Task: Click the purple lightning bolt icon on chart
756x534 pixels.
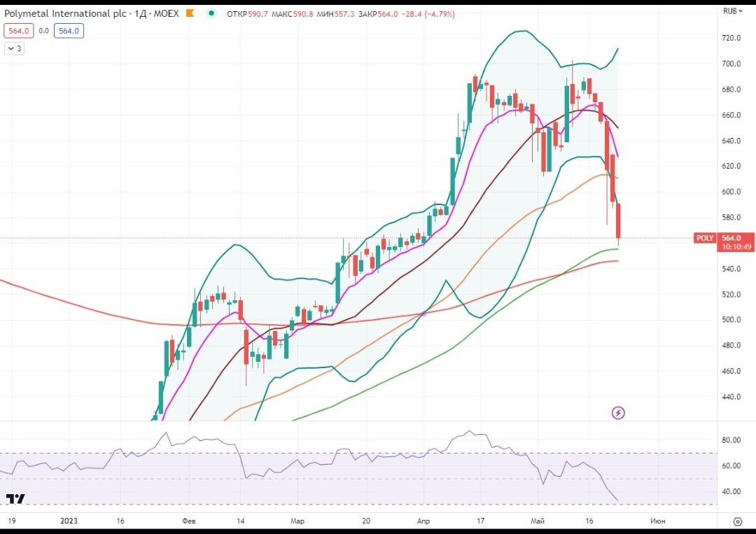Action: [618, 413]
